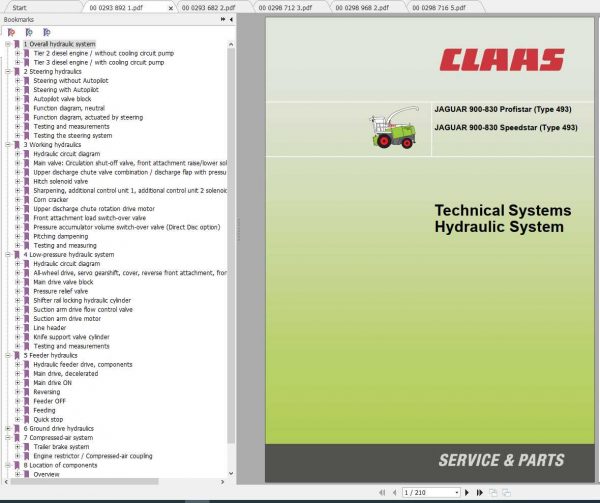Click bookmark icon beside Line header
Image resolution: width=600 pixels, height=503 pixels.
point(26,328)
